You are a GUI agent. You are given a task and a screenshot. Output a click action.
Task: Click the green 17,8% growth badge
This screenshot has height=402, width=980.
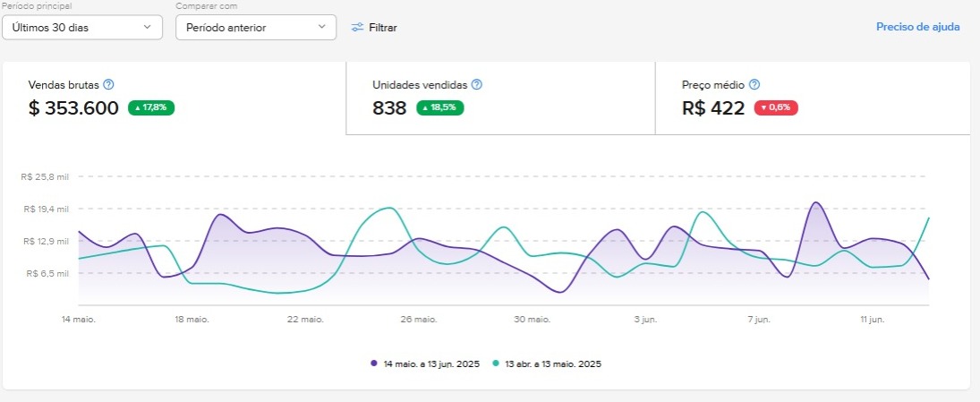point(151,108)
